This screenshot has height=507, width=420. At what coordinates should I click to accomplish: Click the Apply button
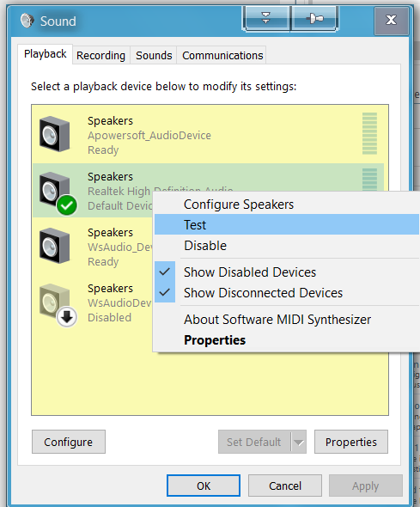pos(366,486)
